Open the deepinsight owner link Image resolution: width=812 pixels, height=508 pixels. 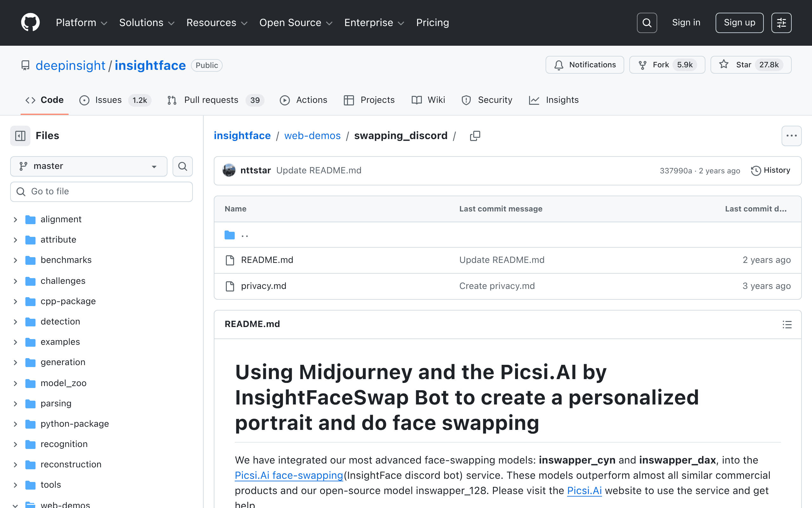[70, 65]
